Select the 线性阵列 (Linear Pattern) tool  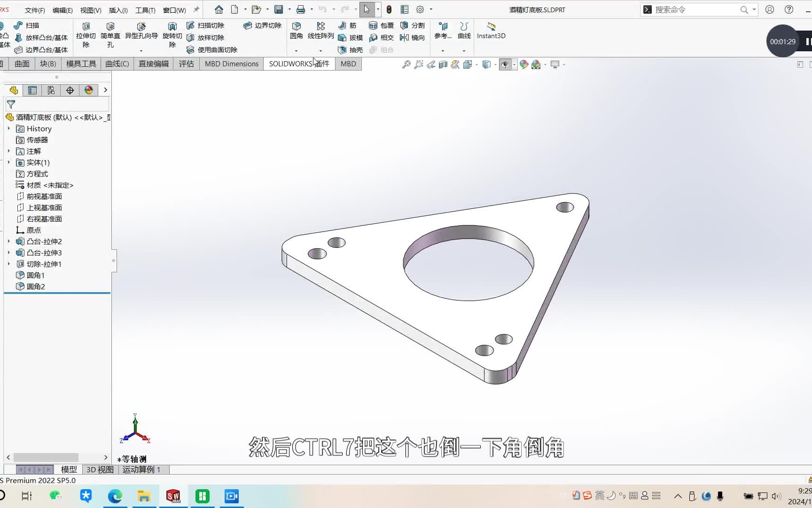click(320, 31)
